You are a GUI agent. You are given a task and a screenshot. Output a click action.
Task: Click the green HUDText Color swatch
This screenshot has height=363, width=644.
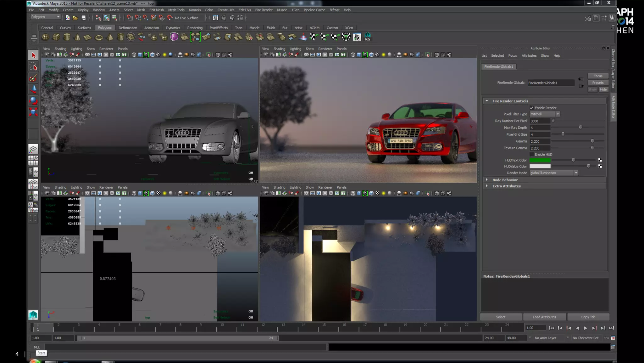click(540, 160)
